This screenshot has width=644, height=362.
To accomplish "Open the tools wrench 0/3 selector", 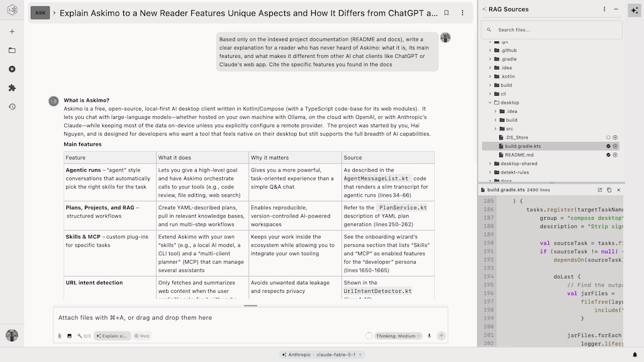I will point(84,336).
